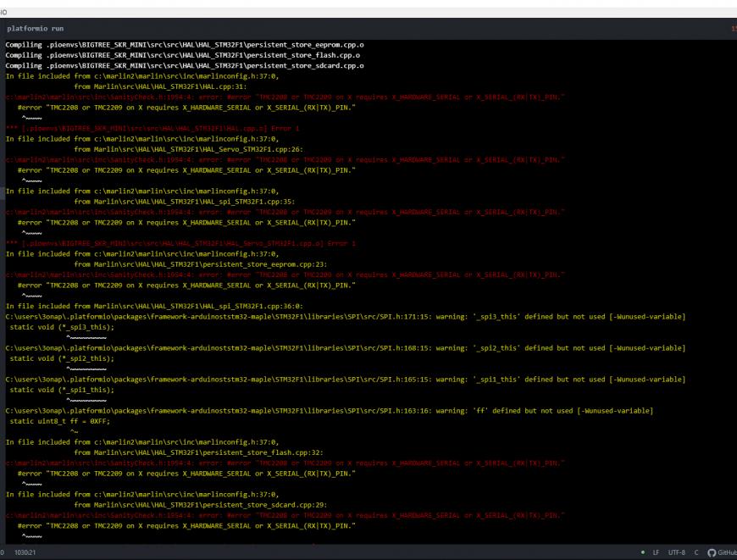Viewport: 737px width, 560px height.
Task: Click the HAL_Servo_STM32F1.cpp.o Error 1 line
Action: pyautogui.click(x=180, y=243)
